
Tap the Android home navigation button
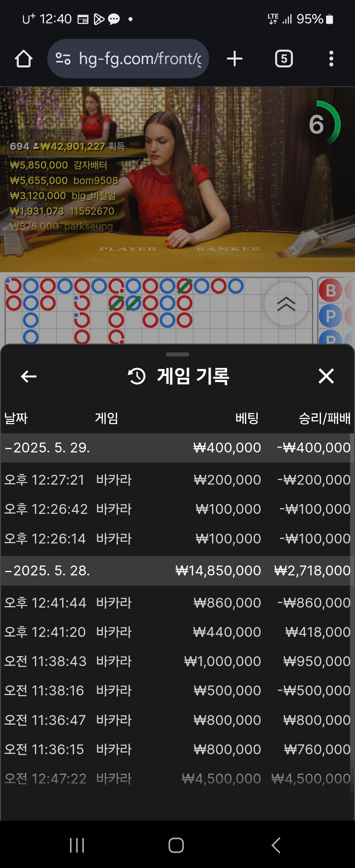(x=176, y=845)
